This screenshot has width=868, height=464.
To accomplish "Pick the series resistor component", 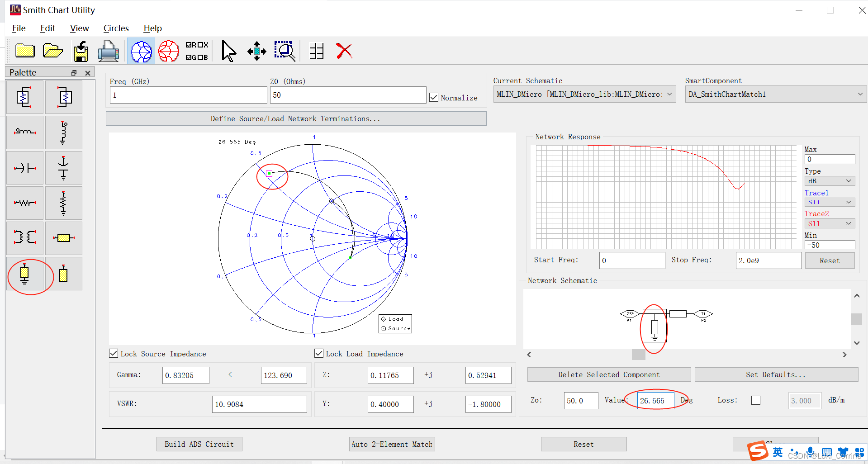I will [x=24, y=203].
